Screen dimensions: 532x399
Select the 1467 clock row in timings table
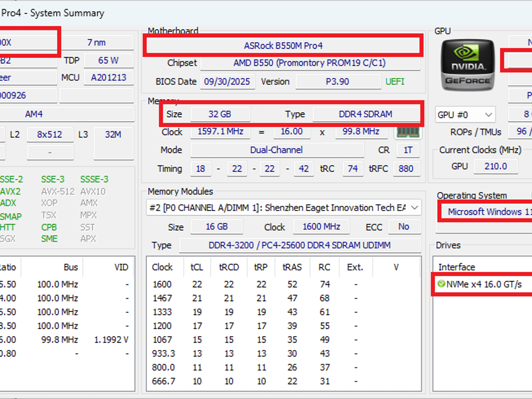click(x=284, y=298)
